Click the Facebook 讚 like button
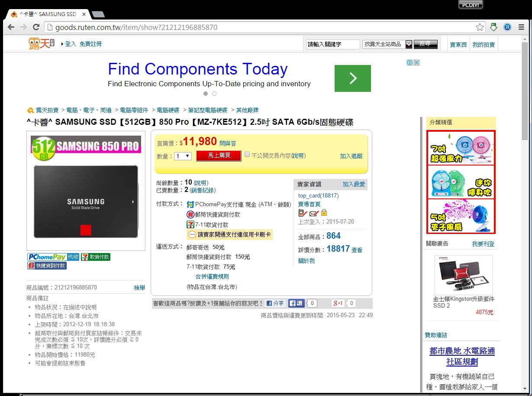 [x=297, y=303]
